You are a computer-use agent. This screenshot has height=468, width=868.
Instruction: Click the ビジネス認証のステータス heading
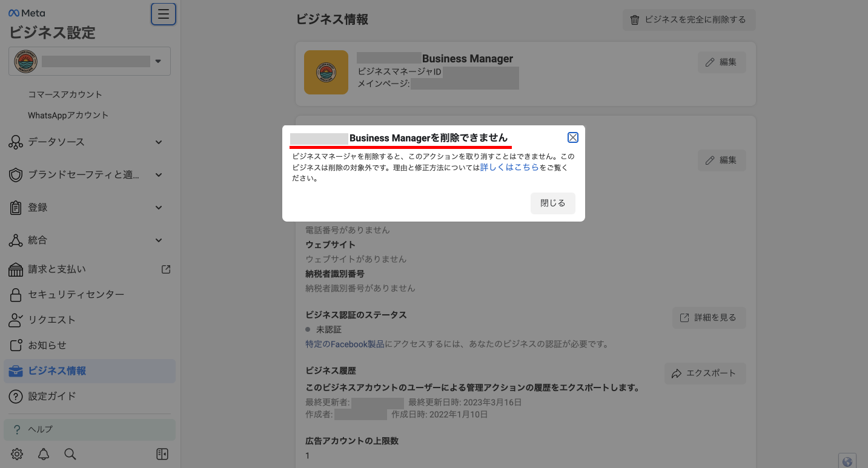356,315
